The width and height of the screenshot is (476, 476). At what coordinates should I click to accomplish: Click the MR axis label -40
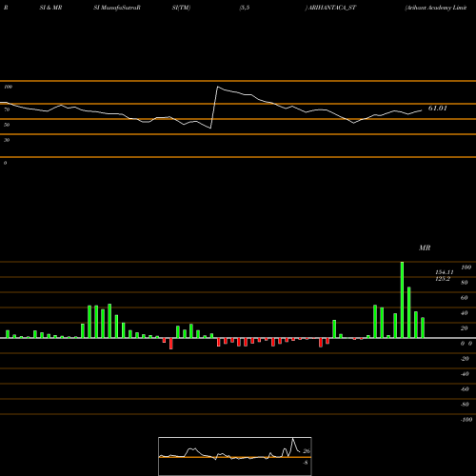(x=465, y=374)
